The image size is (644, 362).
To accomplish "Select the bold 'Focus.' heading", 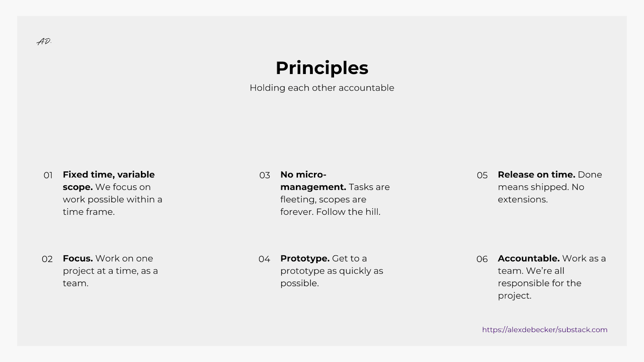I will point(78,259).
